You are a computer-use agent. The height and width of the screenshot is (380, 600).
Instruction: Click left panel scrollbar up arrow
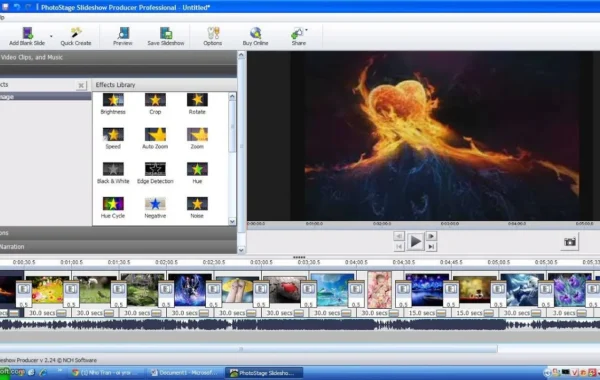point(241,55)
